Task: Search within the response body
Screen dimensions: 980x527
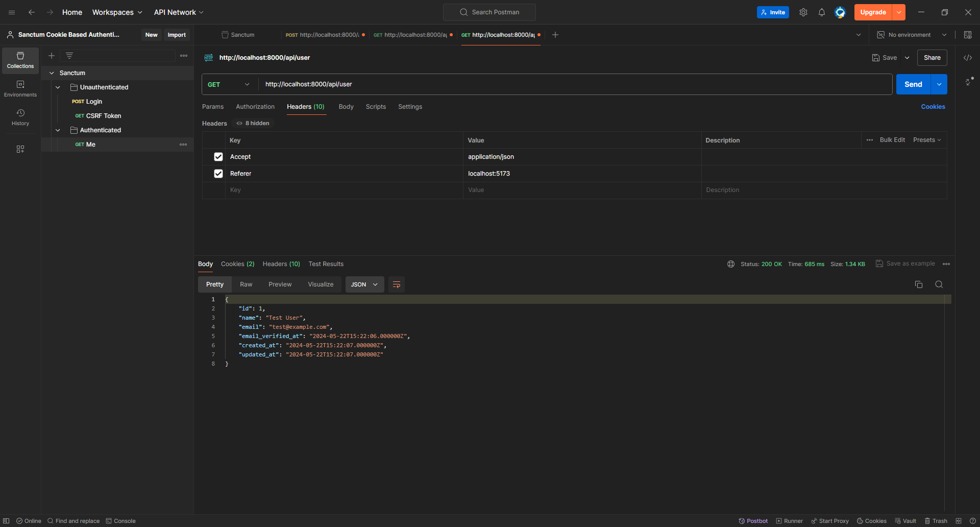Action: (x=939, y=284)
